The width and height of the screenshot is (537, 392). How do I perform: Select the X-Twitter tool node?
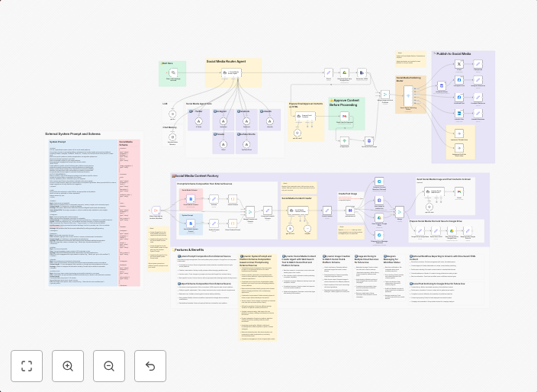pos(198,121)
